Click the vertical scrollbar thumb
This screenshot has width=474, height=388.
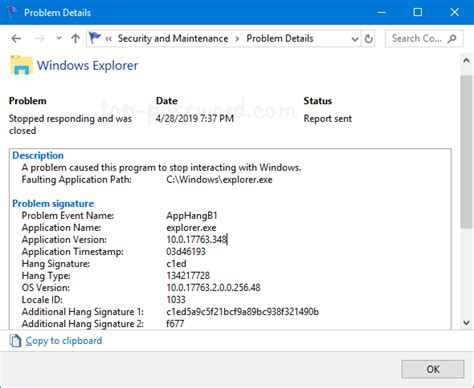pos(466,152)
